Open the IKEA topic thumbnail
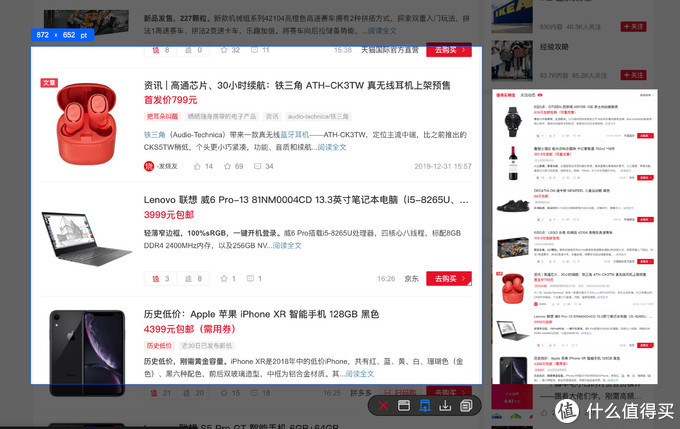This screenshot has width=680, height=429. pyautogui.click(x=512, y=16)
